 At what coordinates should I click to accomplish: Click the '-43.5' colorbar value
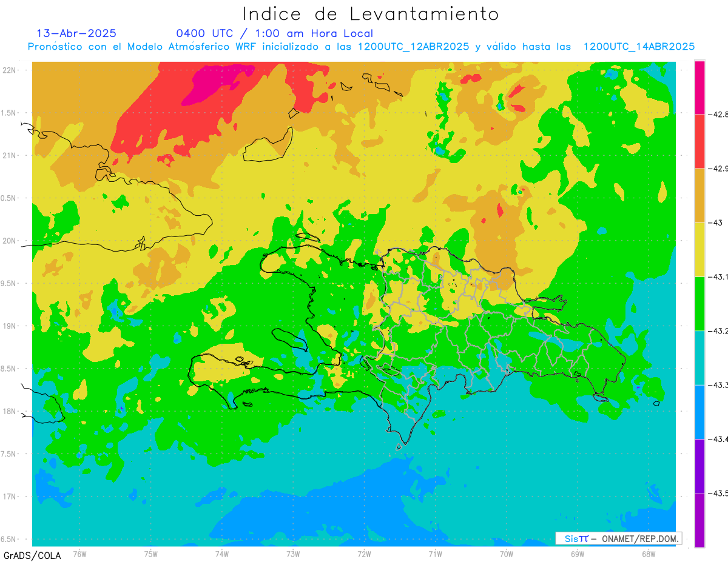click(720, 493)
